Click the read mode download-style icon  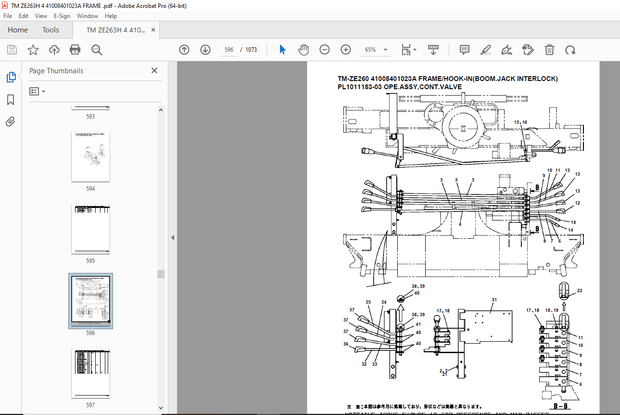(x=433, y=50)
